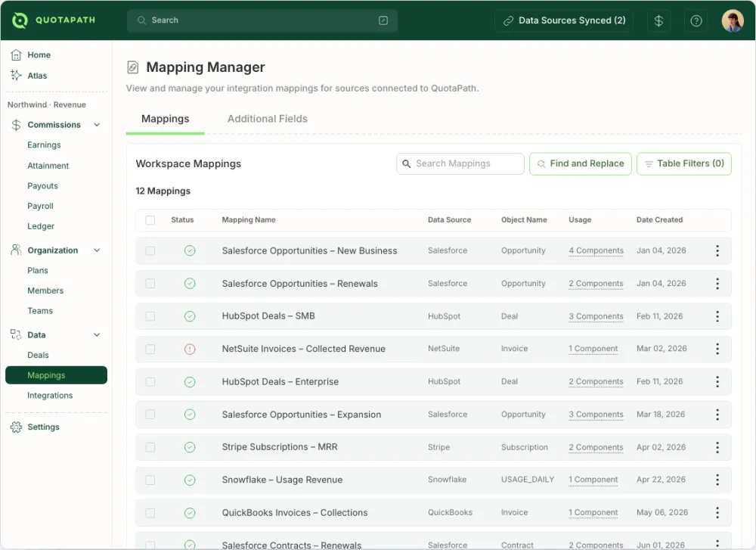Image resolution: width=756 pixels, height=550 pixels.
Task: Click 1 Component usage link for NetSuite row
Action: click(593, 349)
